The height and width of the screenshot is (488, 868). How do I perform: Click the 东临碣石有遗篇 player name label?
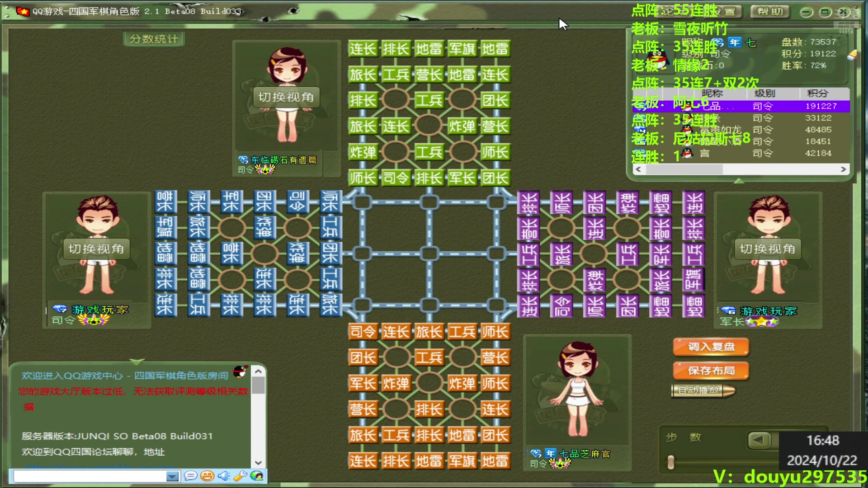(x=283, y=160)
